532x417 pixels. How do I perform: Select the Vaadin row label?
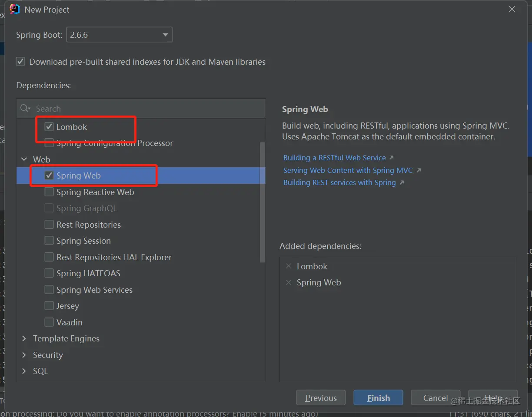coord(70,322)
